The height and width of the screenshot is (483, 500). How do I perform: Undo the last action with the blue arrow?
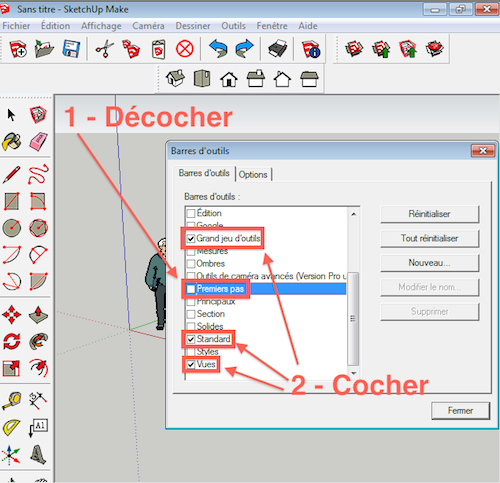pyautogui.click(x=218, y=49)
